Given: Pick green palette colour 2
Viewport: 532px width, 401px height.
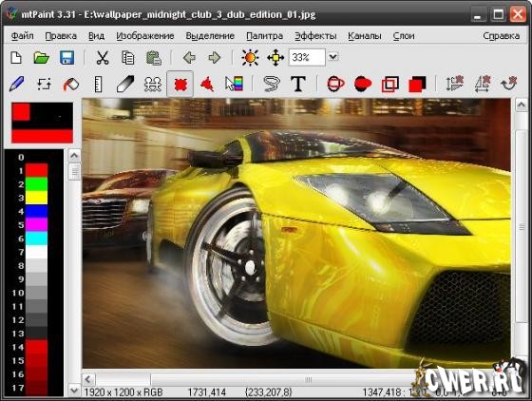Looking at the screenshot, I should click(x=37, y=184).
